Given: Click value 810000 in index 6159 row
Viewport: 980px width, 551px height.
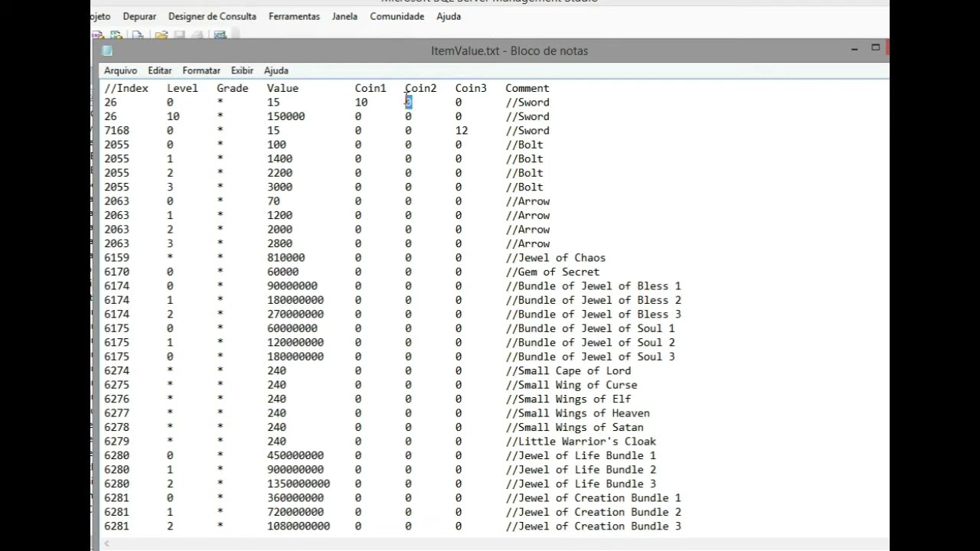Looking at the screenshot, I should 286,258.
